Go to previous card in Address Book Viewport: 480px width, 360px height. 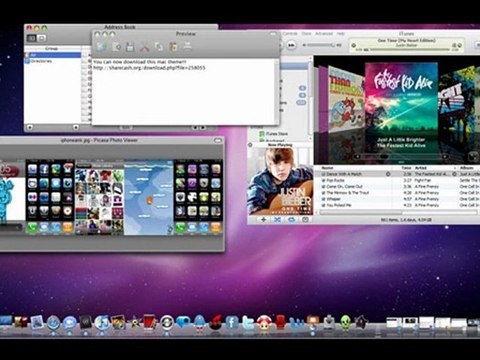coord(196,128)
